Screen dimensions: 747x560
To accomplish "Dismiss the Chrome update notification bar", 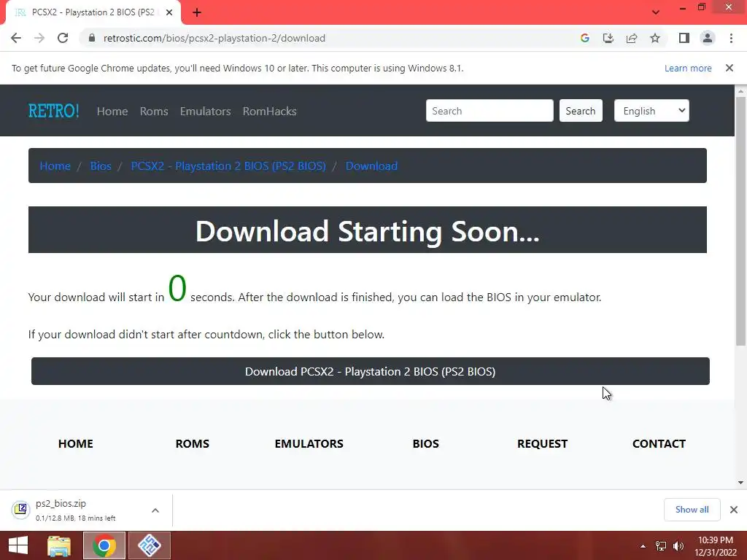I will 729,68.
